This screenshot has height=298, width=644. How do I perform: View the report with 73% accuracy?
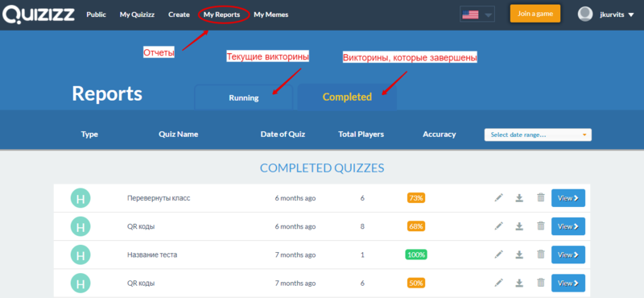coord(568,198)
